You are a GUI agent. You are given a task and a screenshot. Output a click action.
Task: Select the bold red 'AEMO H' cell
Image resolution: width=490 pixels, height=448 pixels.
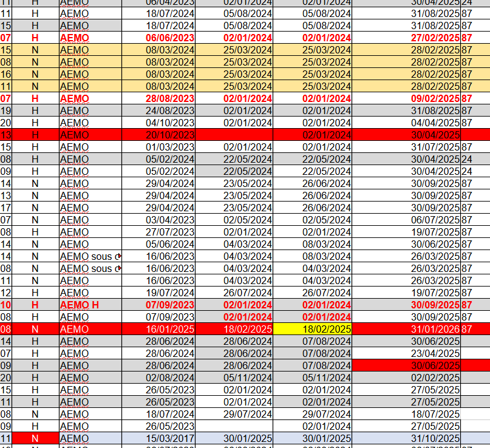[x=90, y=305]
